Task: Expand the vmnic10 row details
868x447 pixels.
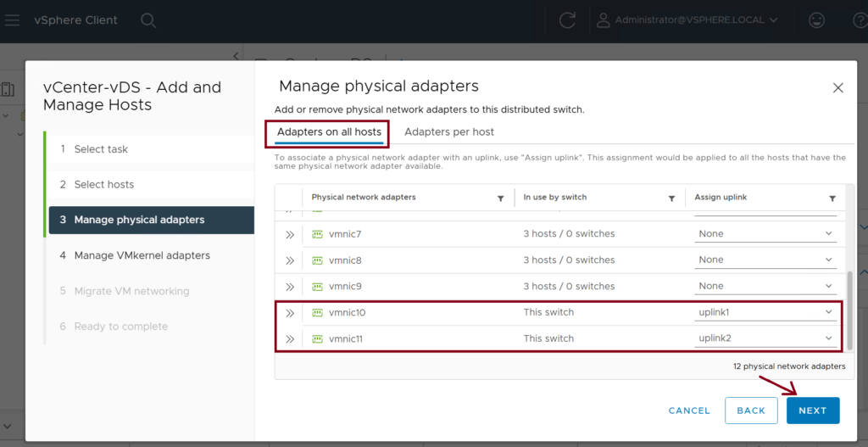Action: coord(290,314)
